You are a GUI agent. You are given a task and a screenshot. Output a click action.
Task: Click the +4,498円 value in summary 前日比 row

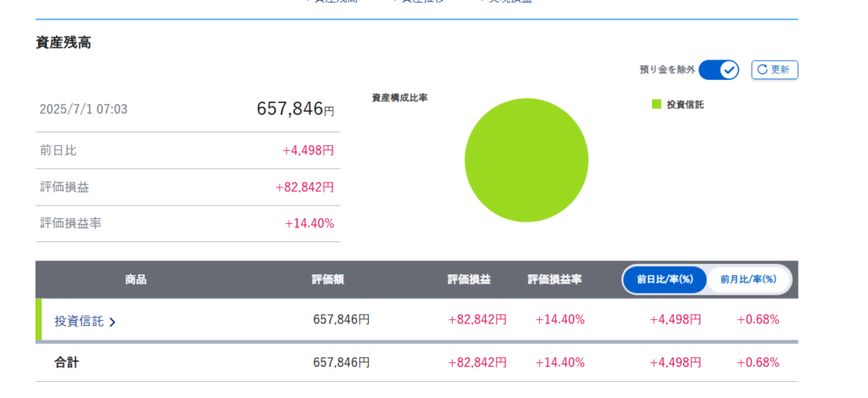click(x=308, y=150)
